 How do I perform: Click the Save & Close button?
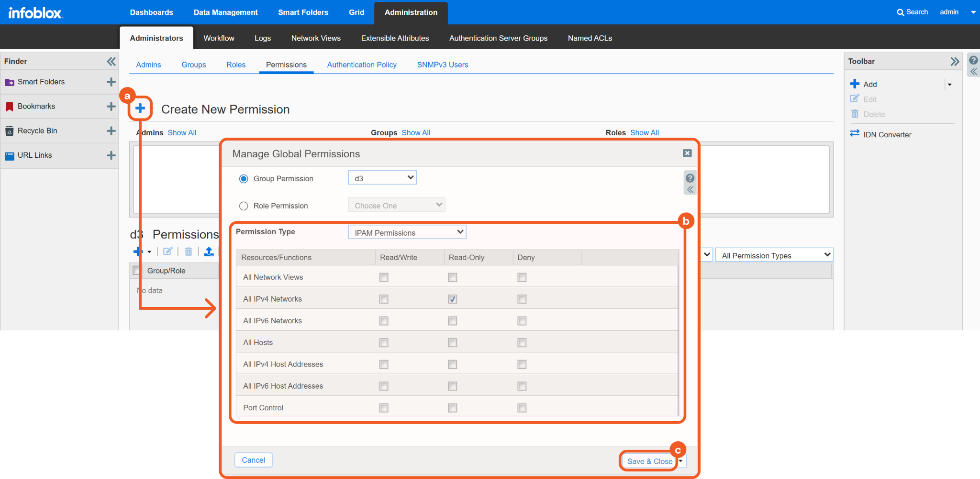(x=649, y=461)
